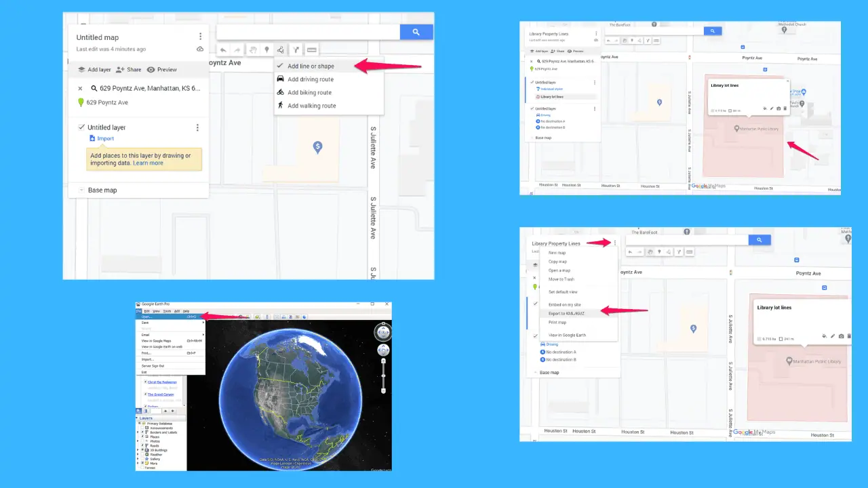Expand the More layer node in Google Earth

click(x=138, y=463)
